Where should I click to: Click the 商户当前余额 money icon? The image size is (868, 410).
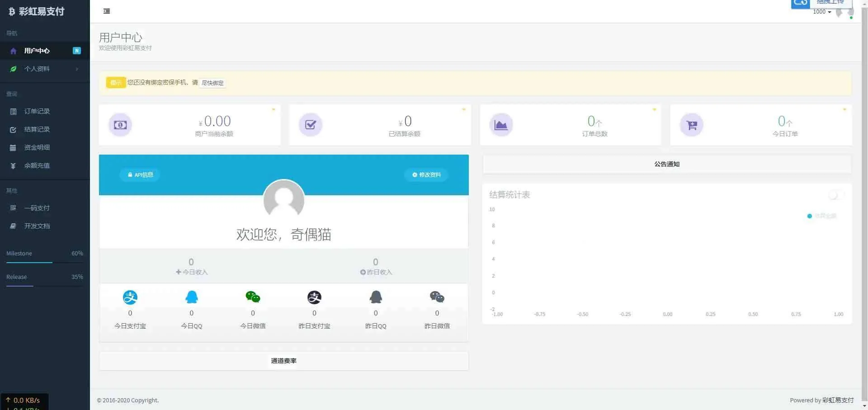point(120,125)
